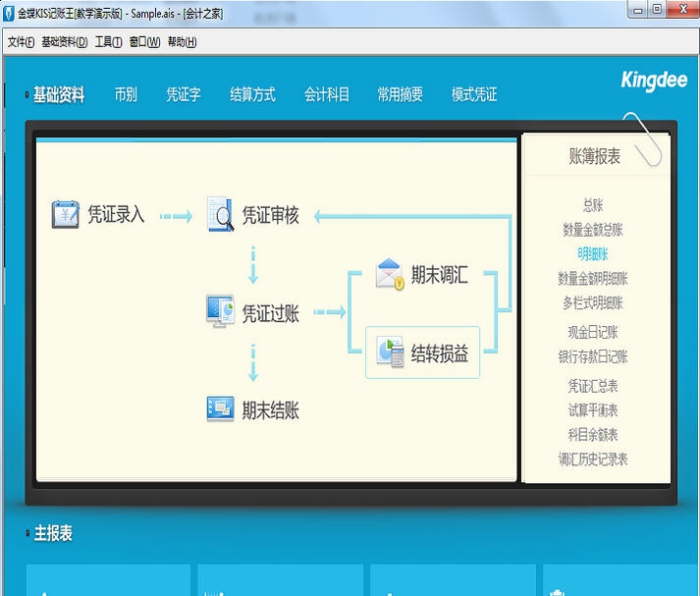Screen dimensions: 700x596
Task: Click the 凭证录入 label
Action: [116, 214]
